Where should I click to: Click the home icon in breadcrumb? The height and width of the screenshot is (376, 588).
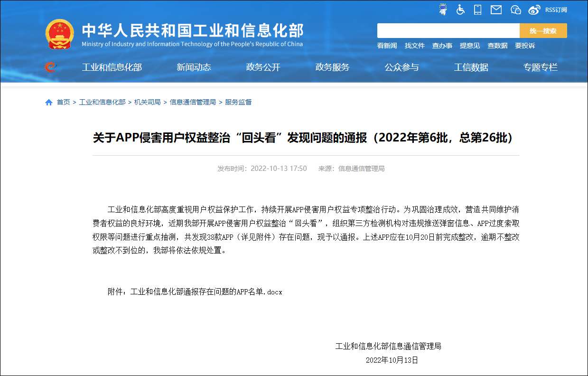[49, 102]
